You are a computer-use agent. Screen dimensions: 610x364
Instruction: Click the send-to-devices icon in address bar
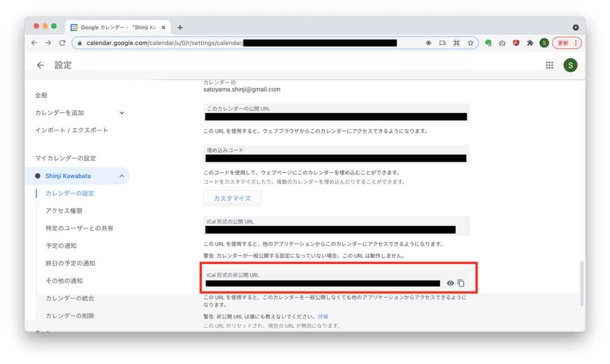[x=442, y=43]
